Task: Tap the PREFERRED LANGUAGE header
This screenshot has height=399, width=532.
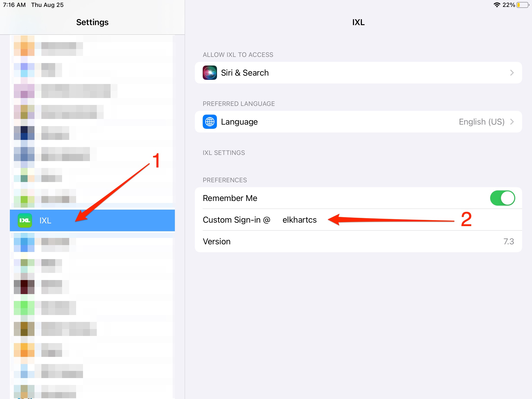Action: [x=239, y=104]
